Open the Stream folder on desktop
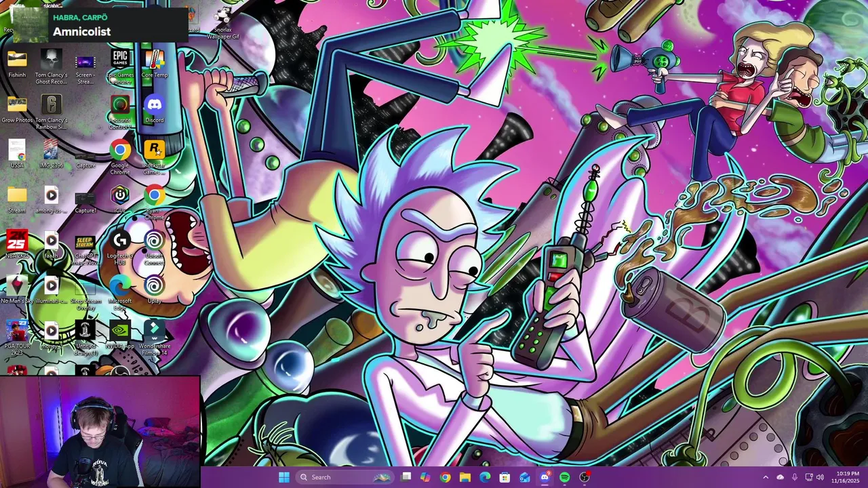The height and width of the screenshot is (488, 868). pyautogui.click(x=17, y=199)
